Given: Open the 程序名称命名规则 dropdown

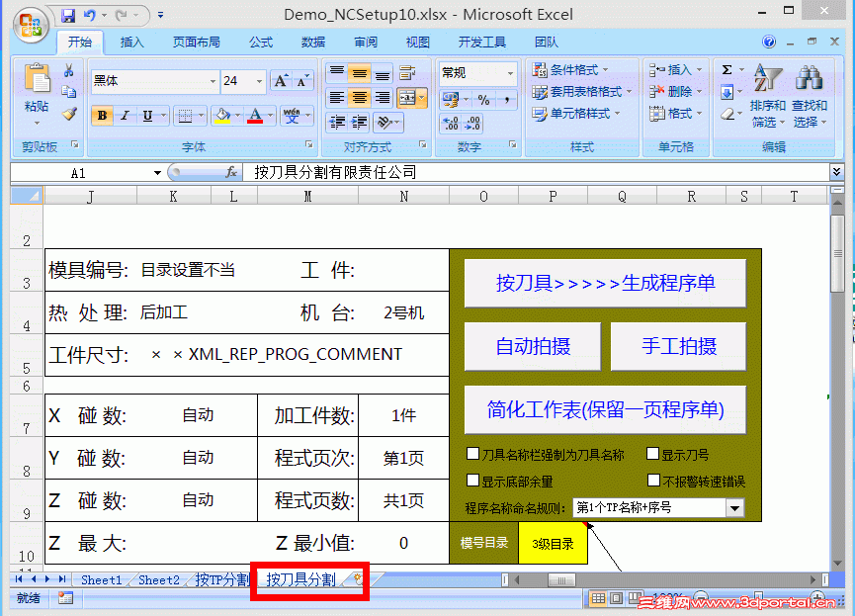Looking at the screenshot, I should tap(732, 507).
